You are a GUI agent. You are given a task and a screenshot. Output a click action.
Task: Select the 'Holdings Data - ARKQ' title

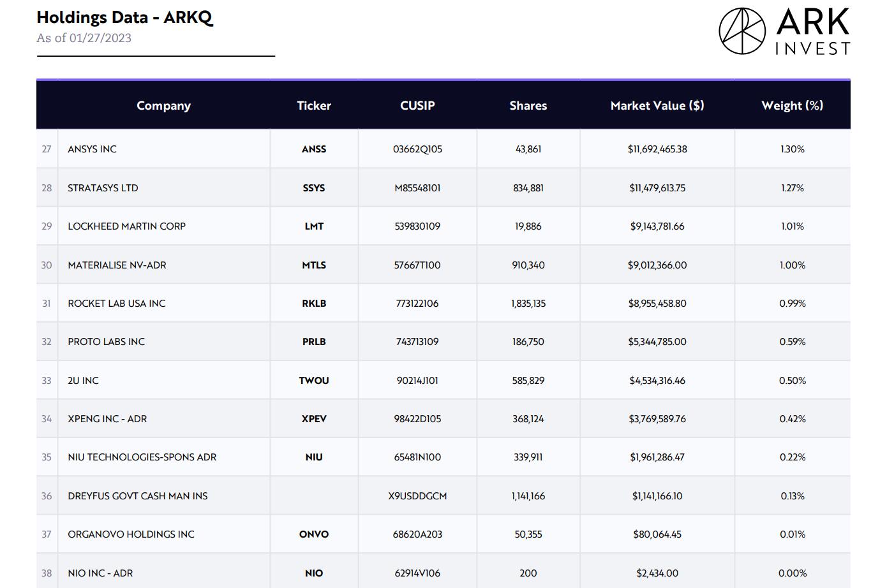click(x=126, y=17)
